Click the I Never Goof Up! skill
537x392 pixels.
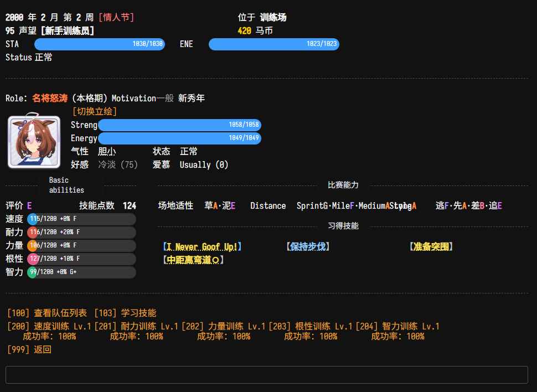click(x=202, y=247)
